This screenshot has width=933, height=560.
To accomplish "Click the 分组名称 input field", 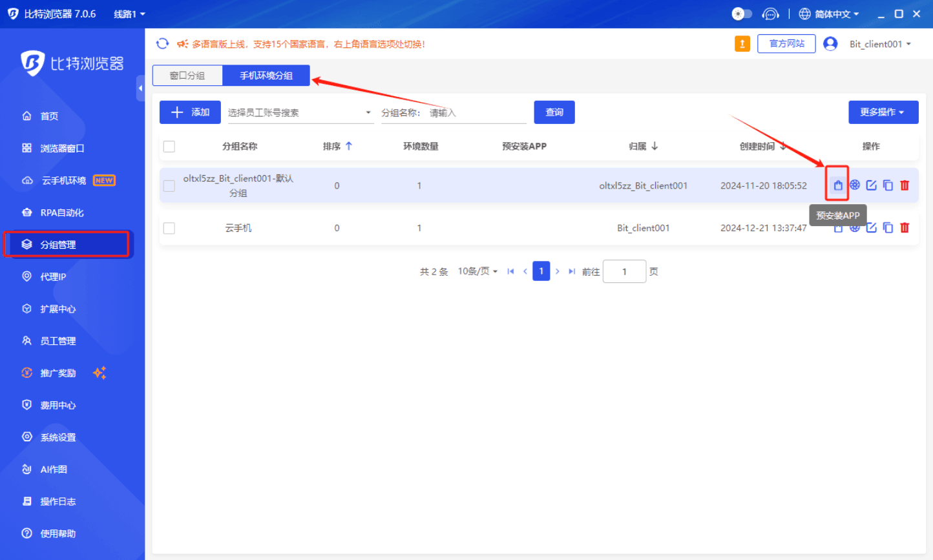I will (477, 112).
